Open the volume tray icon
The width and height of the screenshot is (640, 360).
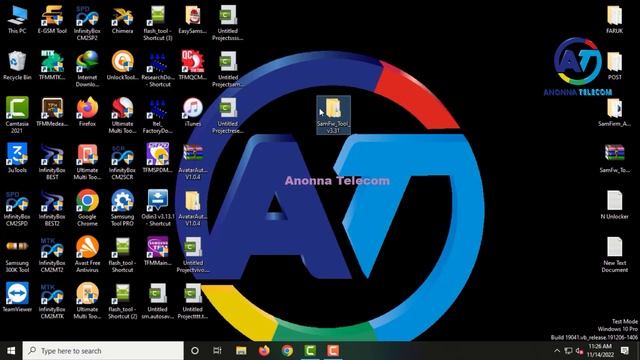coord(579,351)
